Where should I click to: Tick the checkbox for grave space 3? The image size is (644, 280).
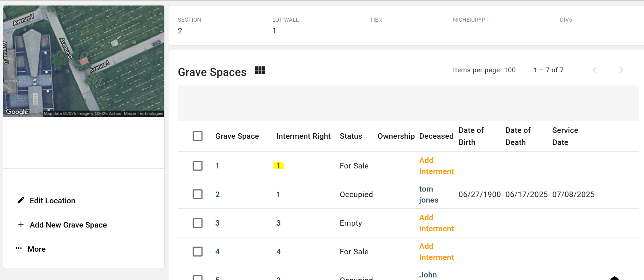[x=197, y=223]
